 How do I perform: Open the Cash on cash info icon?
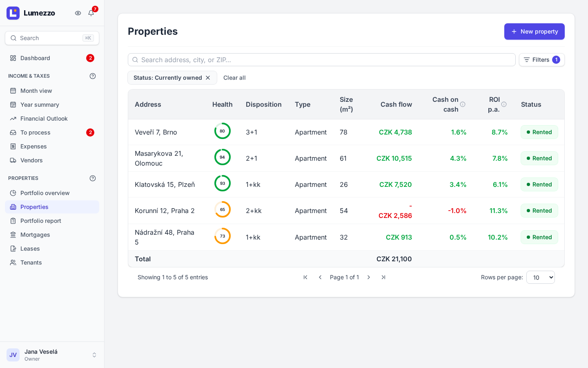pos(463,104)
